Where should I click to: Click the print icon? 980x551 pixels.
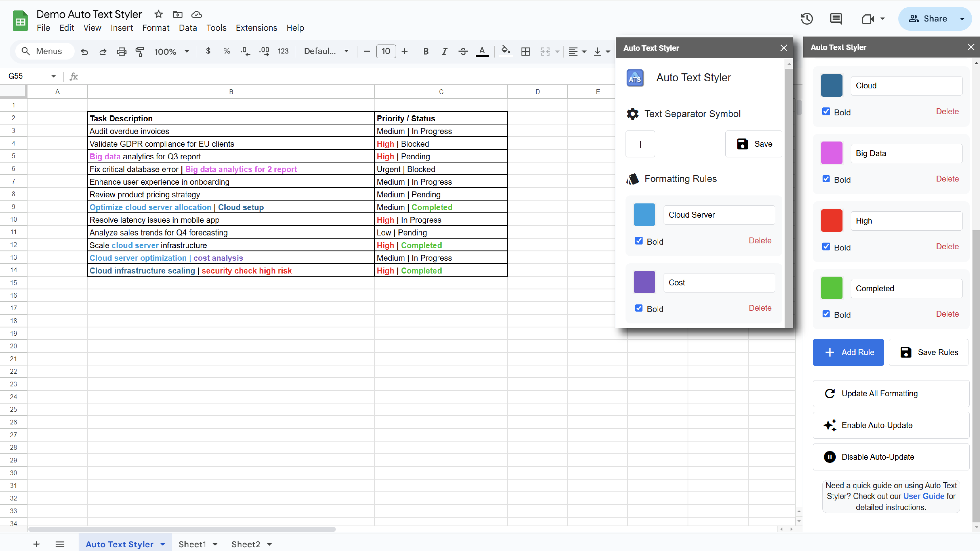pos(121,51)
